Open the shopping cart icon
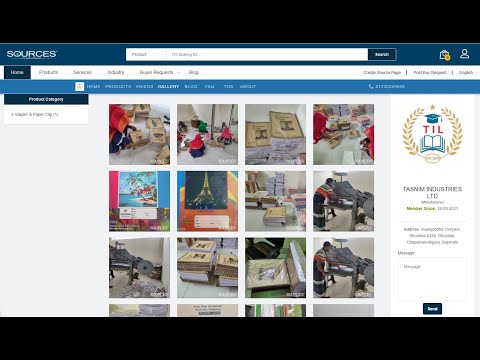This screenshot has width=480, height=360. click(x=444, y=55)
